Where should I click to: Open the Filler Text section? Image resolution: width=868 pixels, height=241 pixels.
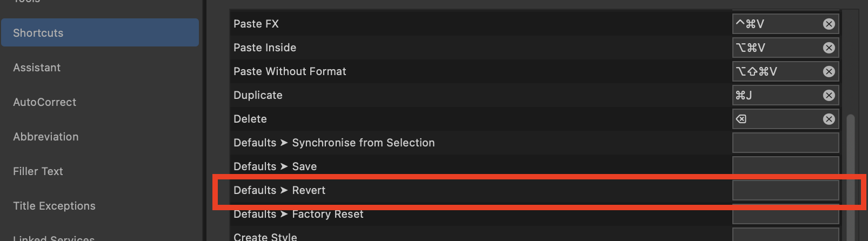(38, 171)
